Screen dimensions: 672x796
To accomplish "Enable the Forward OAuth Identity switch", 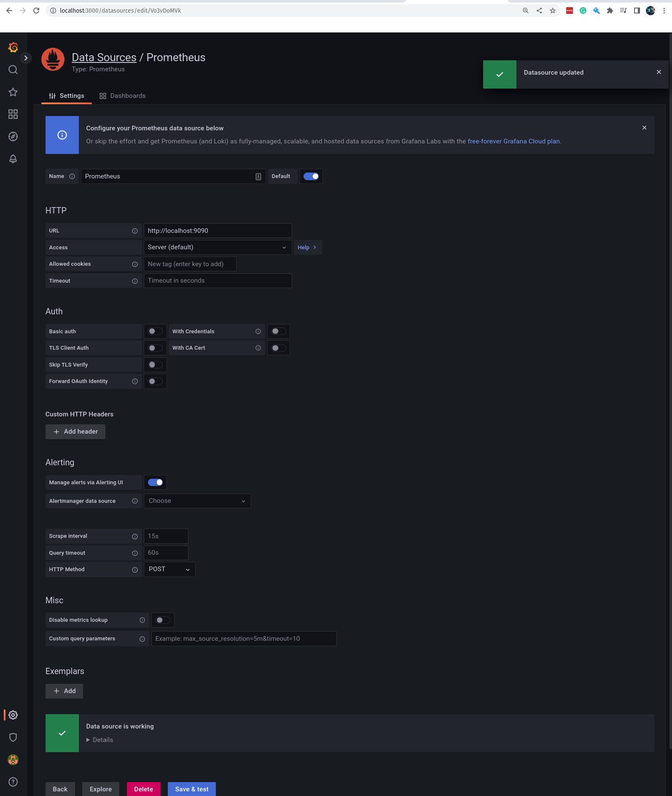I will click(155, 381).
